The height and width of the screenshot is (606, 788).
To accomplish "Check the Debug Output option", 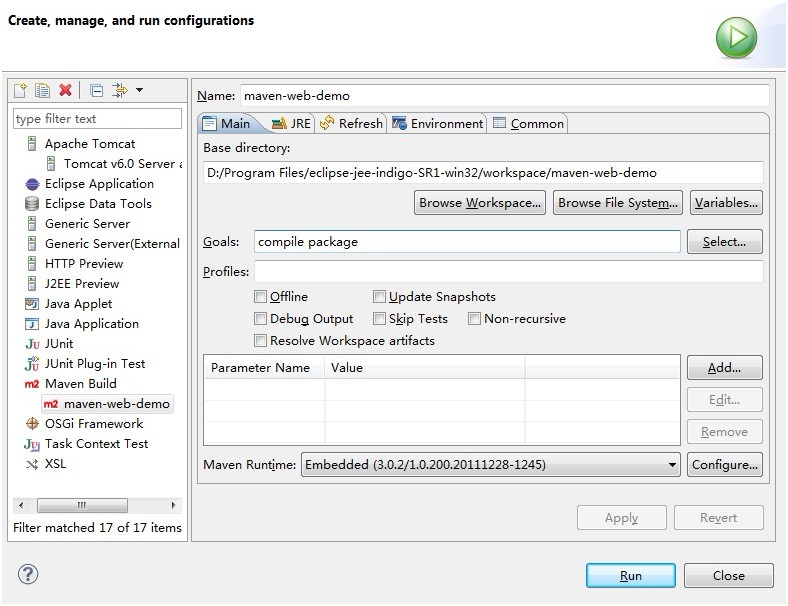I will 261,319.
